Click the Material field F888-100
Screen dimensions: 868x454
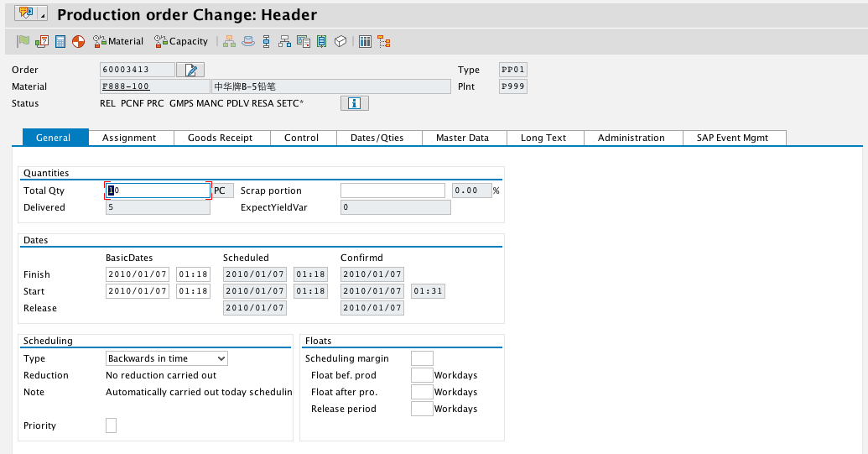point(154,86)
